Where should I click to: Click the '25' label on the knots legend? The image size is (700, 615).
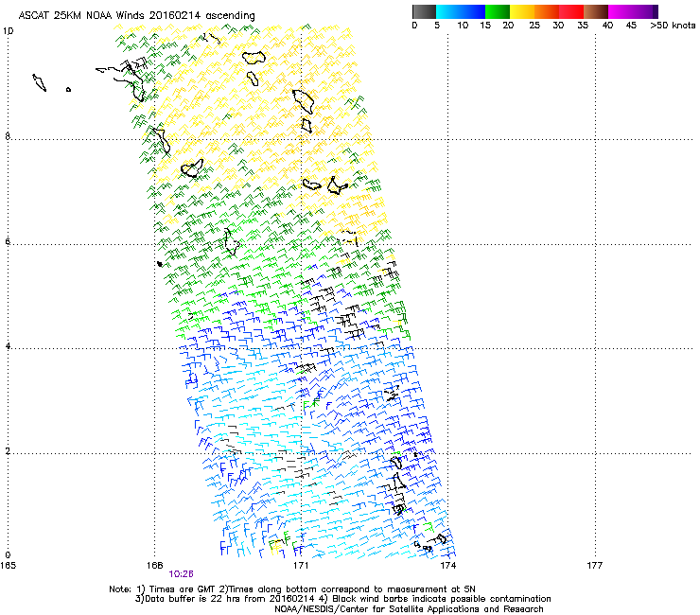point(534,26)
